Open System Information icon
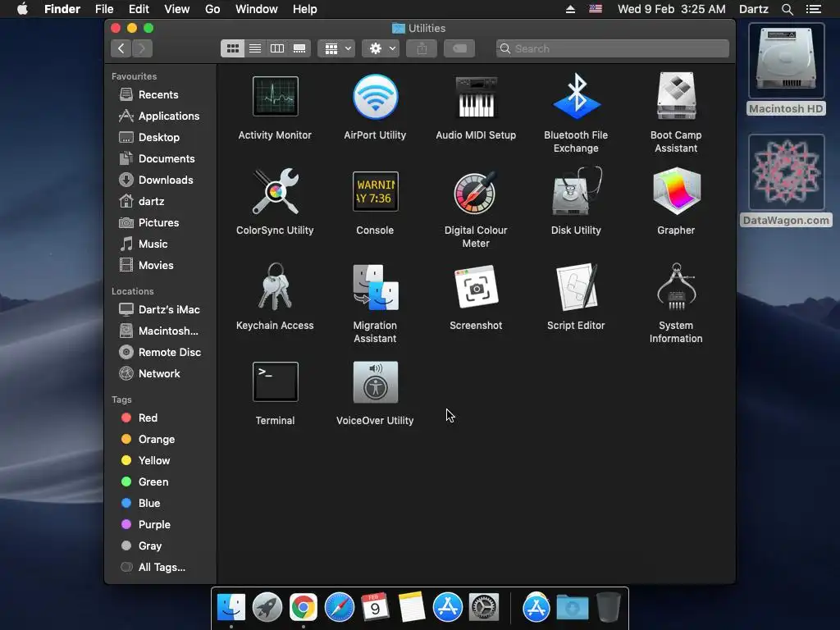Screen dimensions: 840x630 (x=676, y=286)
